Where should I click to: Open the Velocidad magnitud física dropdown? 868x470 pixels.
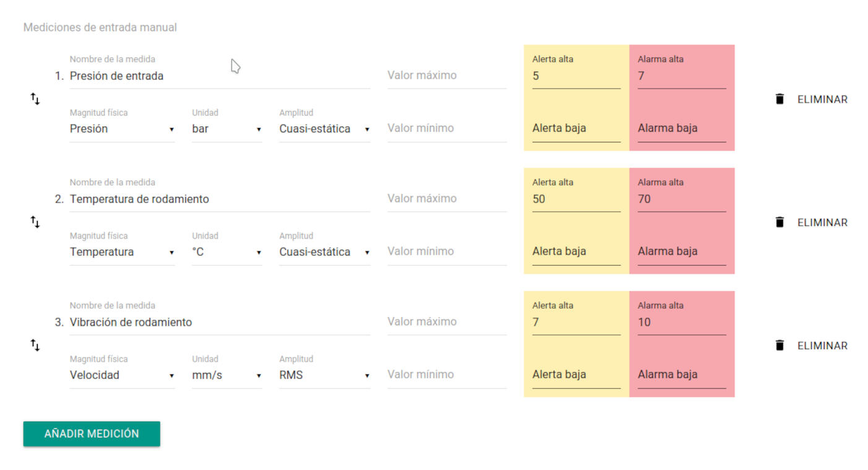122,375
